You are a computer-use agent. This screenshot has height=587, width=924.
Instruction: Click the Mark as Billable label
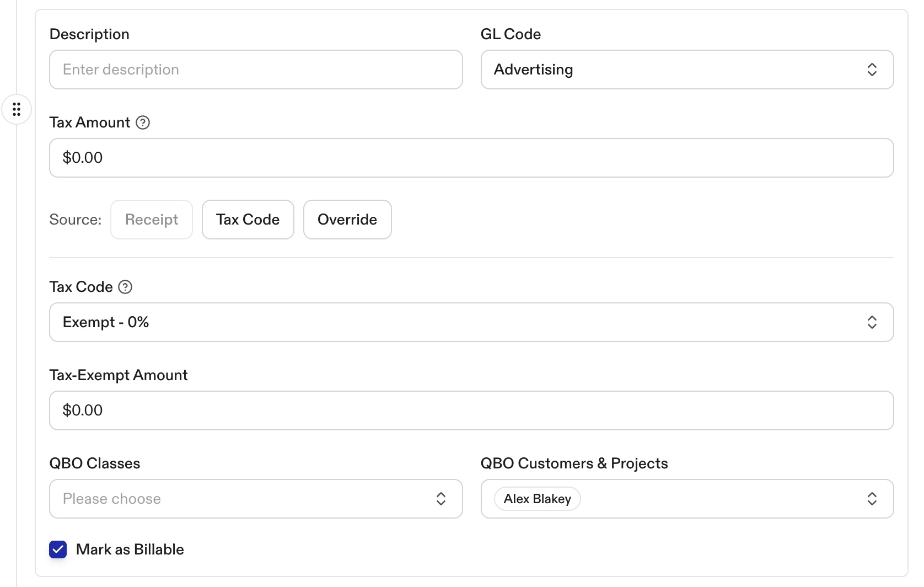[x=130, y=549]
